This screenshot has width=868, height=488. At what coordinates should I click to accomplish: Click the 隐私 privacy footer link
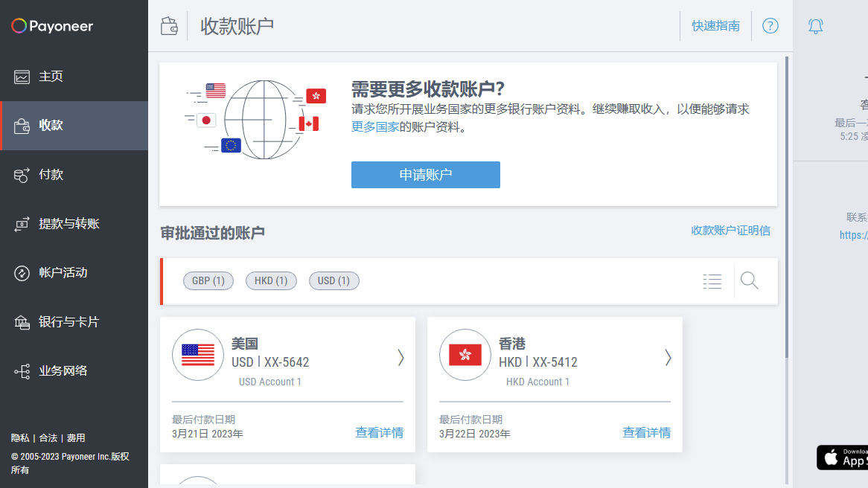(x=20, y=438)
